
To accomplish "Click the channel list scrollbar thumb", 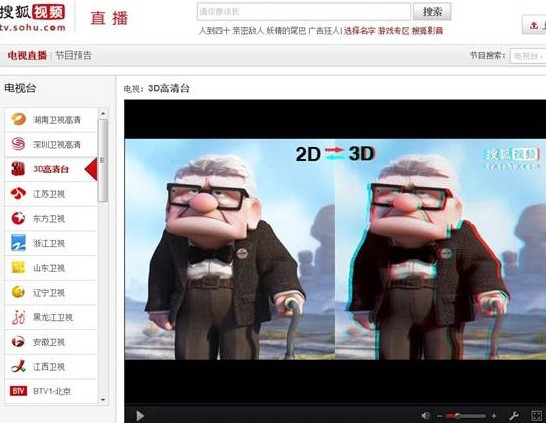I will click(103, 160).
